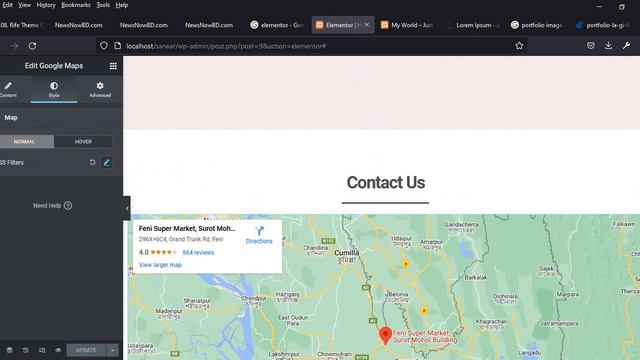Switch to the Lorem Ipsum browser tab

473,25
